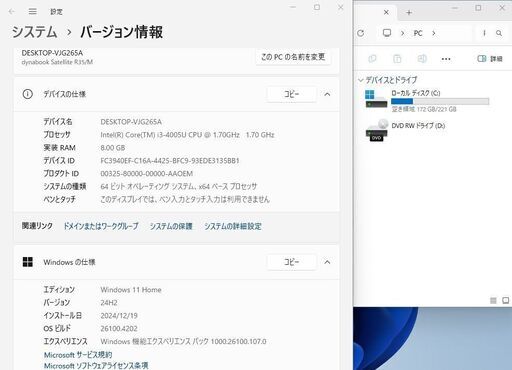Screen dimensions: 512x370
Task: Open システムの詳細設定 link
Action: 233,226
